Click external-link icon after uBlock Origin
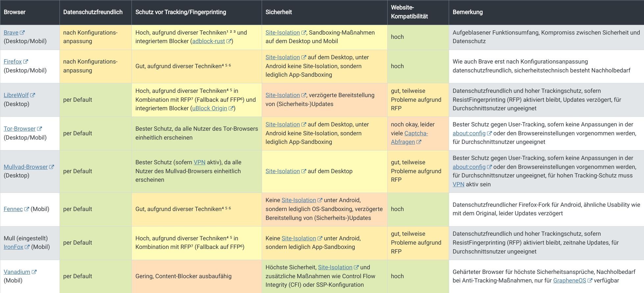The height and width of the screenshot is (293, 644). (x=231, y=108)
